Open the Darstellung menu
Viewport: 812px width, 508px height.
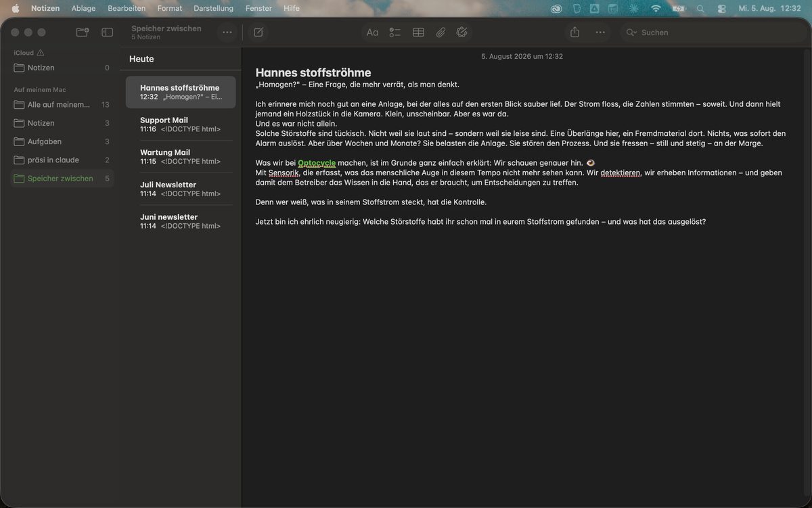213,8
